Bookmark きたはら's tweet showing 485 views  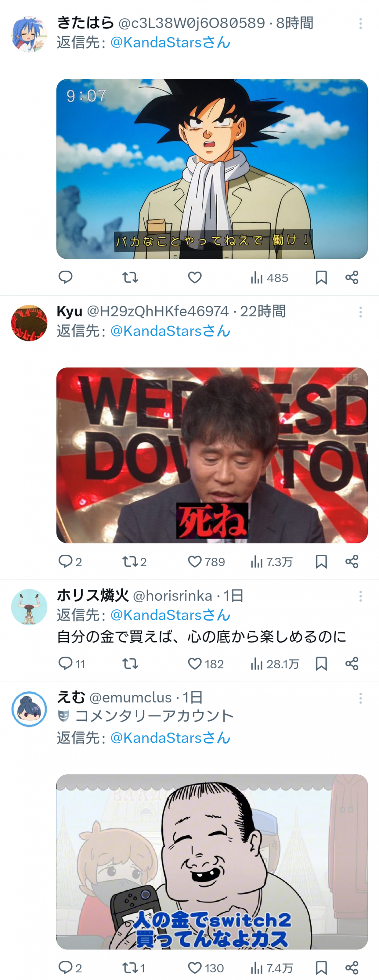[321, 278]
